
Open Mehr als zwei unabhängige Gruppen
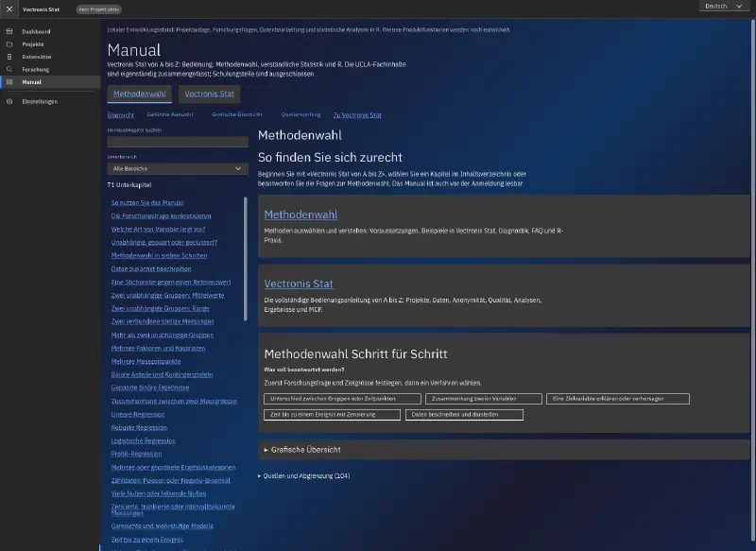(162, 335)
